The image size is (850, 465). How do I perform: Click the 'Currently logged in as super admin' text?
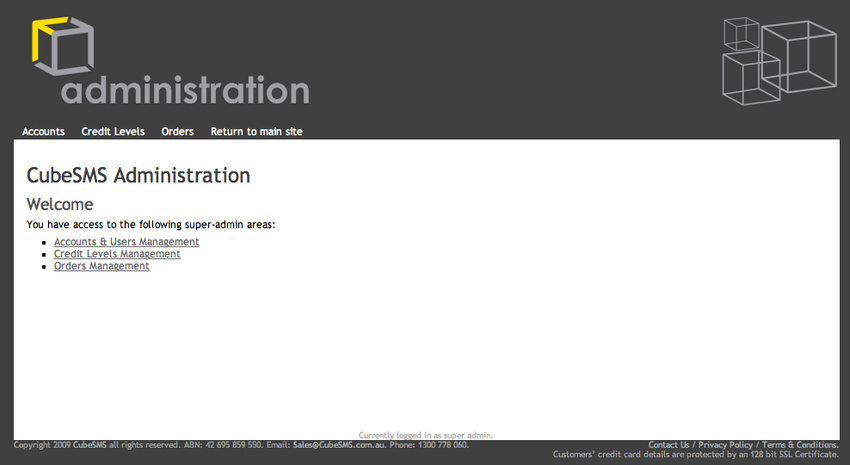coord(426,435)
